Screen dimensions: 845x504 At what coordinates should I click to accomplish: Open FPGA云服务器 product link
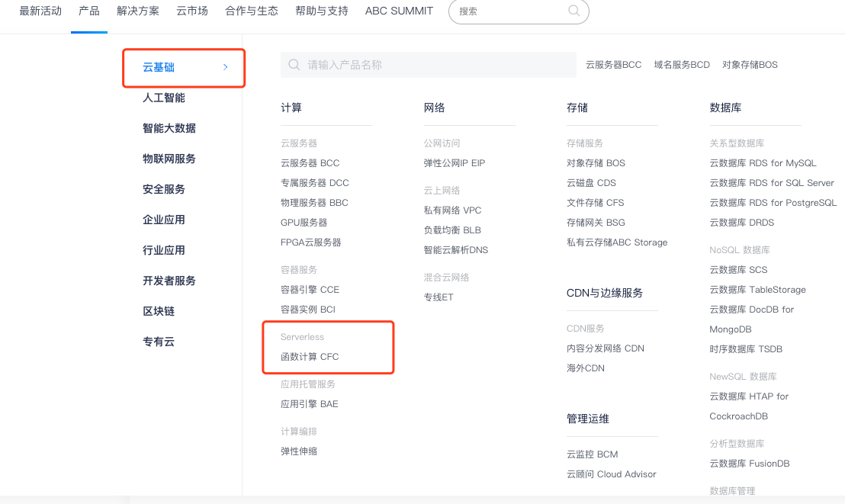(x=311, y=242)
